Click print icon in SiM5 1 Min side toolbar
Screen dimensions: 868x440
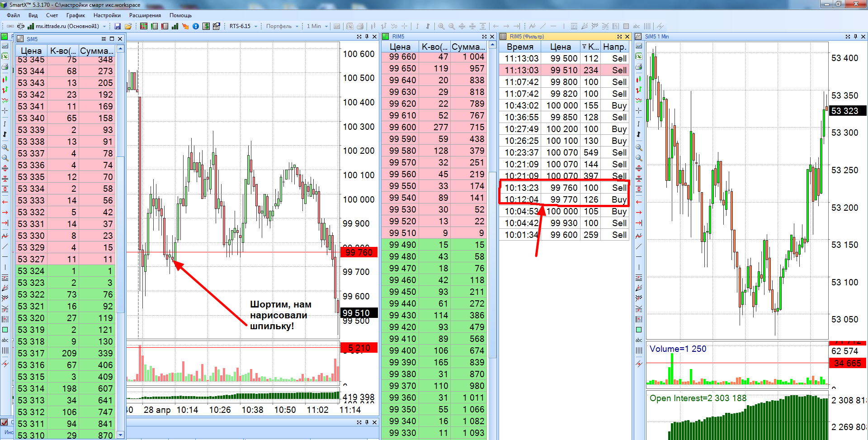[638, 67]
